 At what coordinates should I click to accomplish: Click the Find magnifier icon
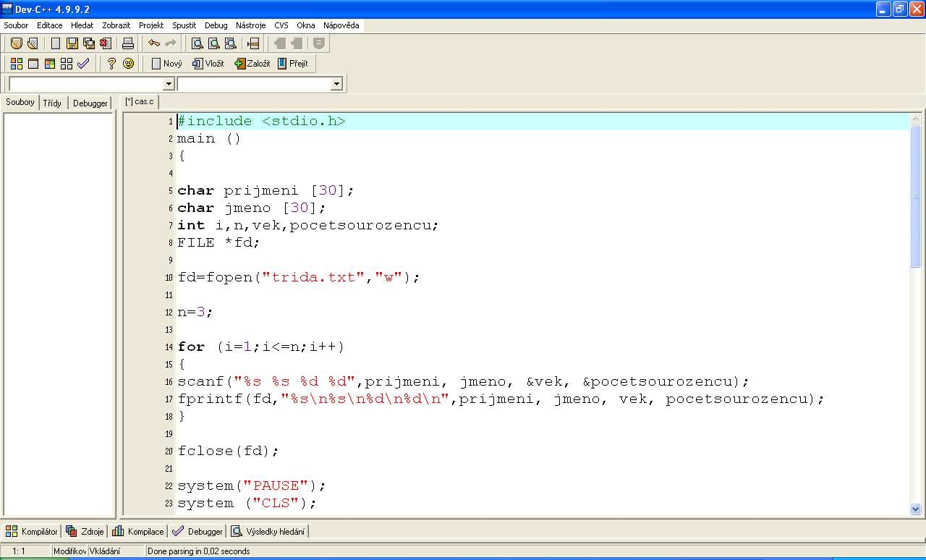pyautogui.click(x=197, y=43)
